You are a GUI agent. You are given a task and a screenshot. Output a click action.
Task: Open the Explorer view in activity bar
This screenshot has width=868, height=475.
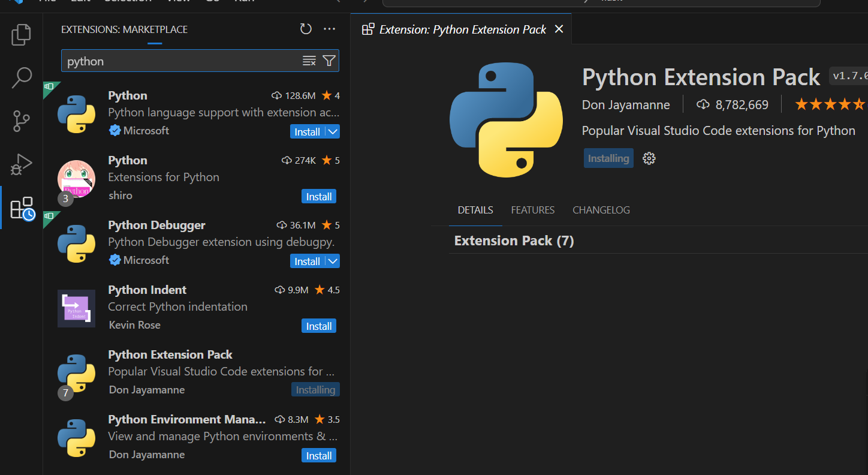pyautogui.click(x=22, y=35)
